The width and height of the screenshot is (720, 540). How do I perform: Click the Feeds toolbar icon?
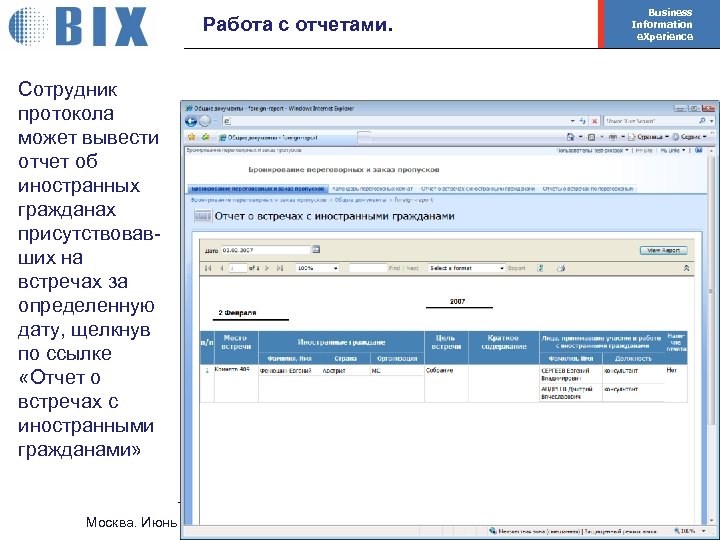pos(591,137)
